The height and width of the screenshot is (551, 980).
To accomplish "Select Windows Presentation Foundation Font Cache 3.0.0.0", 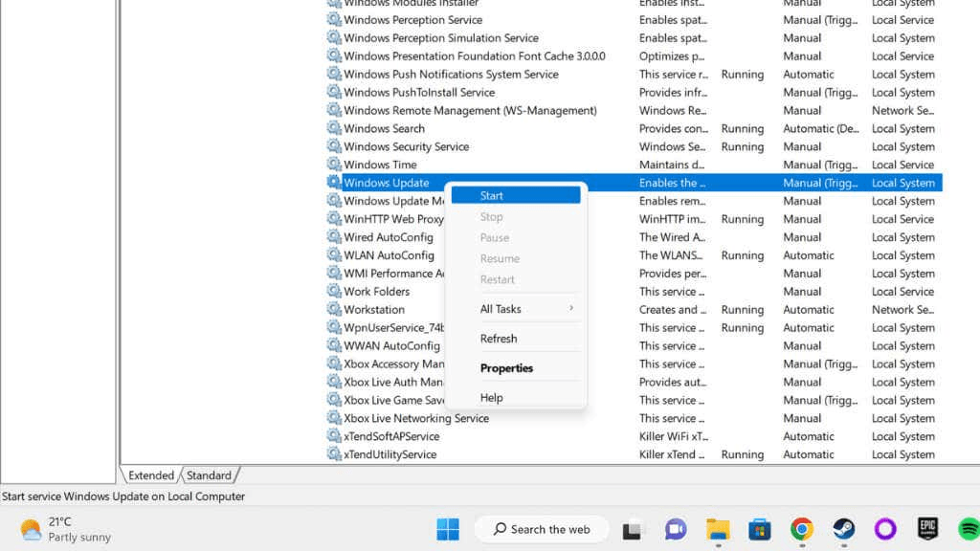I will tap(475, 55).
